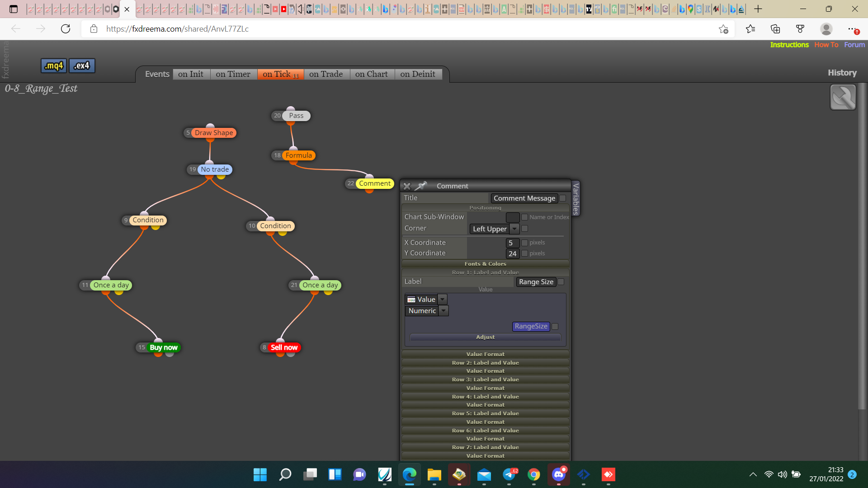
Task: Close the Comment properties panel
Action: point(407,186)
